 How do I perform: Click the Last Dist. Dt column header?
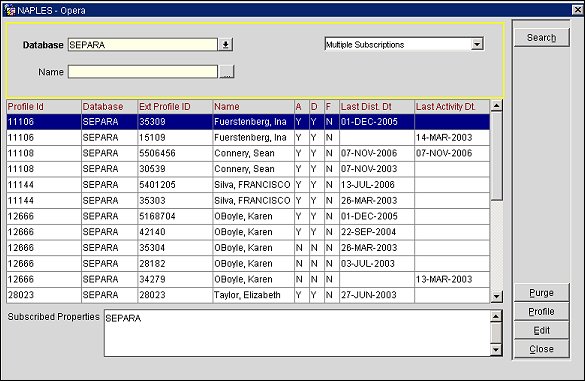[377, 107]
